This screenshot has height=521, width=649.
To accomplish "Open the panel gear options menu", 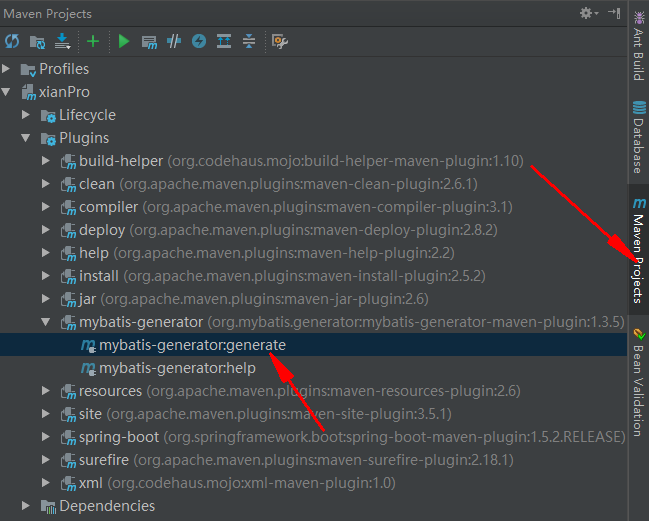I will point(589,13).
